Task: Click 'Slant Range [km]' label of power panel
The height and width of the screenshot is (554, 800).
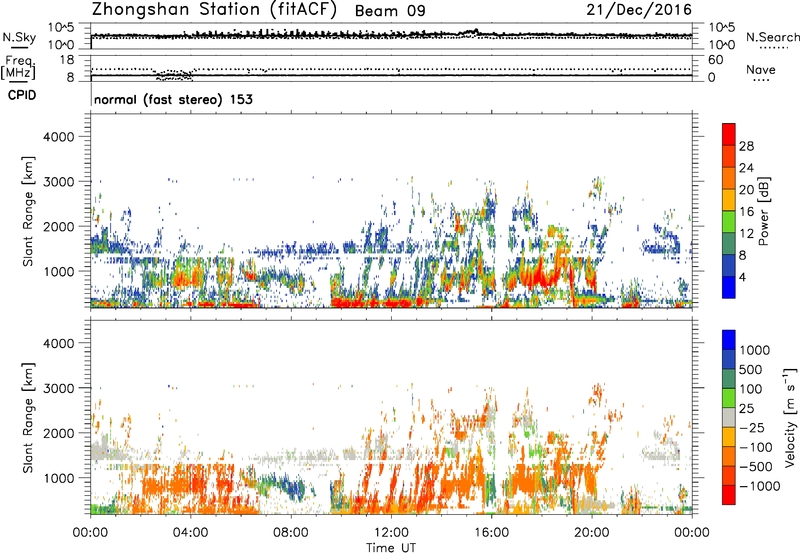Action: [28, 211]
